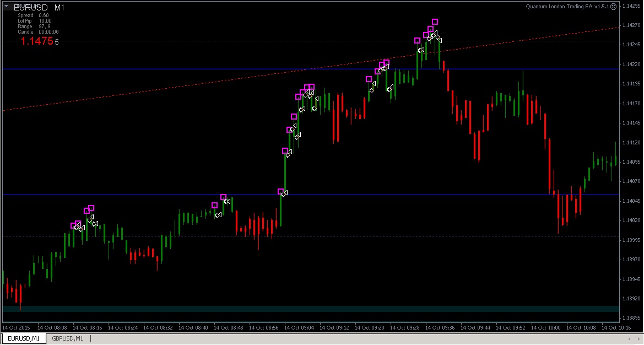Click the 1.14220 price scale label
This screenshot has width=644, height=345.
(632, 64)
